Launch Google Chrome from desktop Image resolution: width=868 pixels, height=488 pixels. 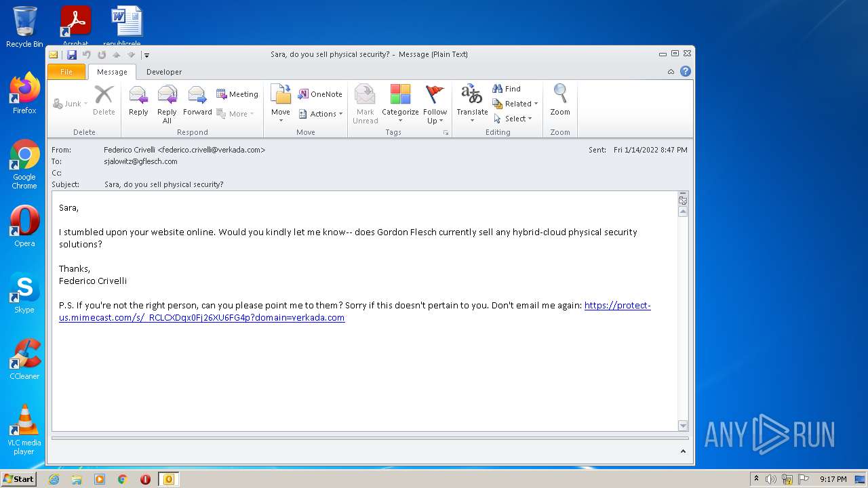pos(24,165)
